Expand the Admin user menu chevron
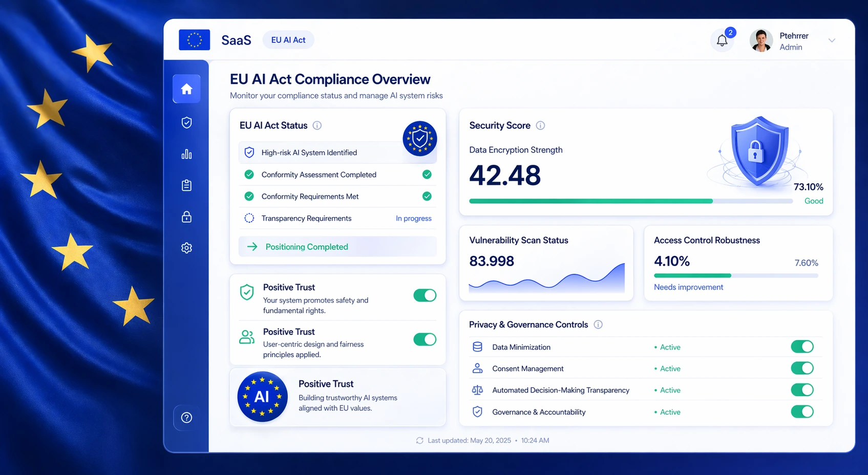Screen dimensions: 868x475 coord(832,40)
